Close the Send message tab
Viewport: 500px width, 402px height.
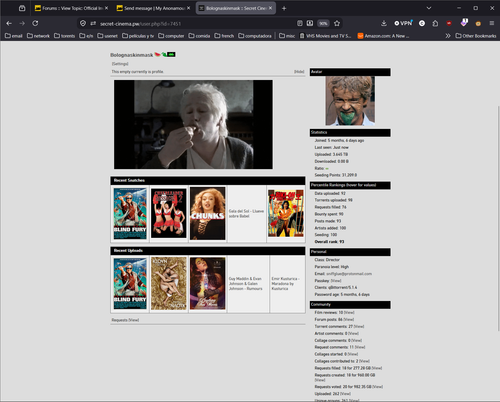[188, 8]
